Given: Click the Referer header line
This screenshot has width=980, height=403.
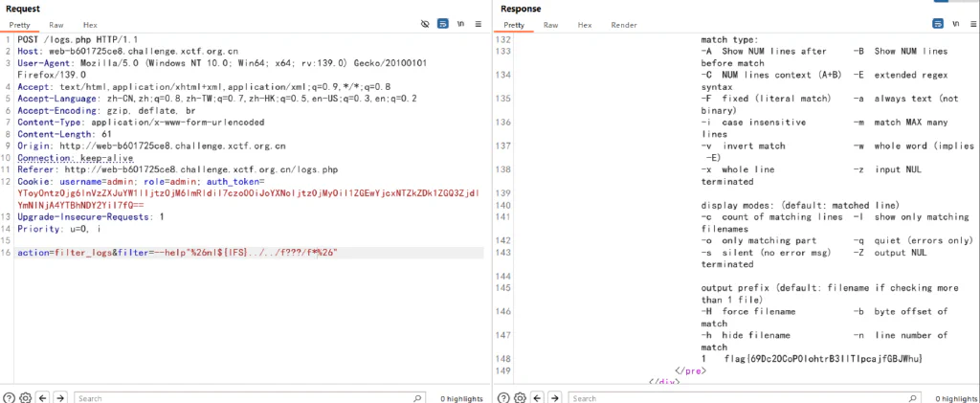Looking at the screenshot, I should coord(177,170).
